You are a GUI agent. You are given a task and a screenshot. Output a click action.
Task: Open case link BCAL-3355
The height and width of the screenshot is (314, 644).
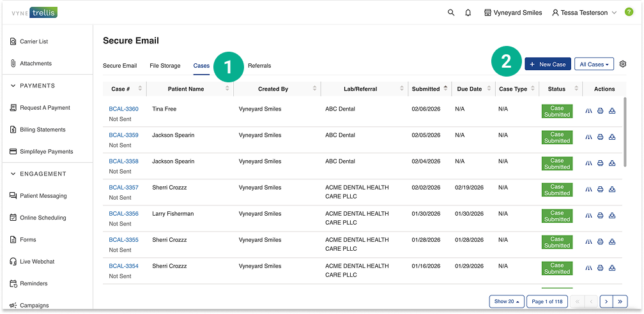pos(123,240)
